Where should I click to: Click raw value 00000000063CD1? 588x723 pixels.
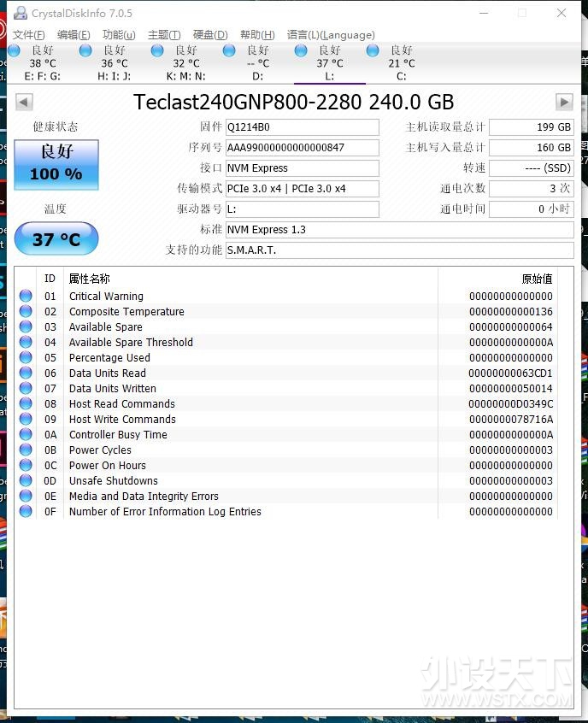click(x=510, y=373)
